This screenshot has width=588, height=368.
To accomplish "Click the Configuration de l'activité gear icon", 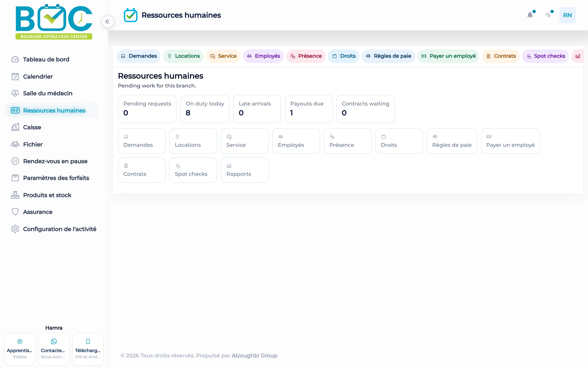I will click(15, 229).
